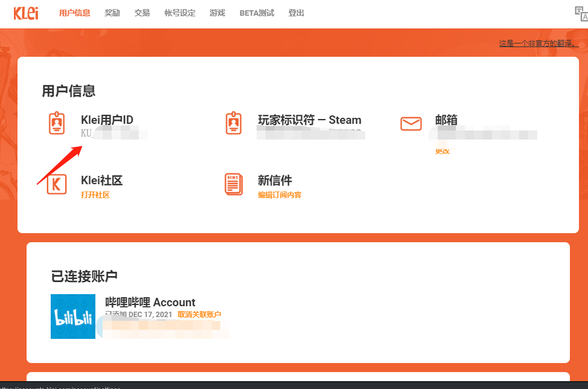Click the Klei社区 K icon
Image resolution: width=588 pixels, height=389 pixels.
click(x=57, y=184)
